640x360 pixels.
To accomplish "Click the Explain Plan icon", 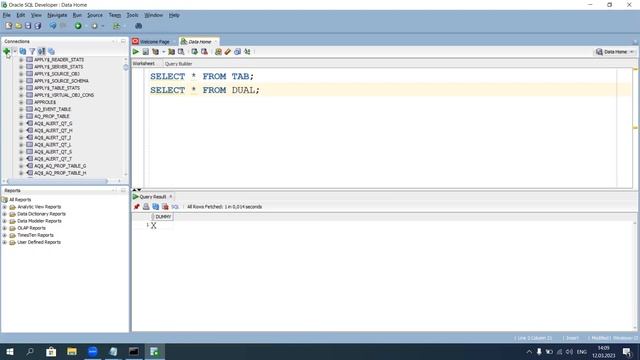I will [x=156, y=51].
